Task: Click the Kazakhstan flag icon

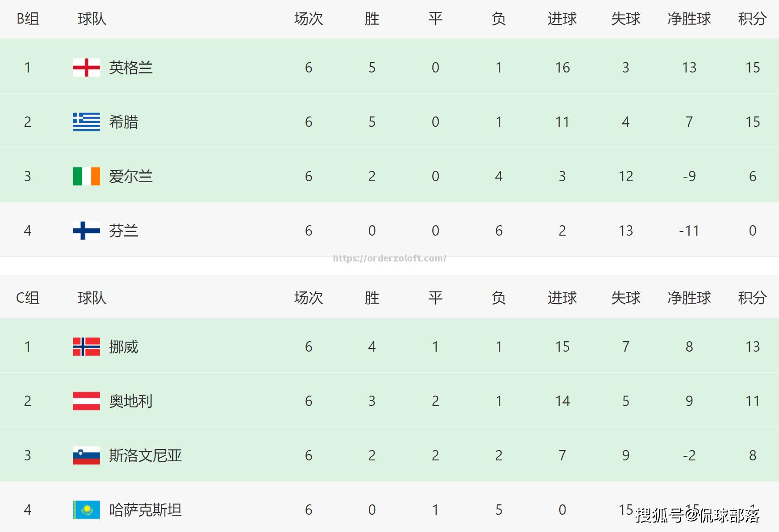Action: click(x=86, y=510)
